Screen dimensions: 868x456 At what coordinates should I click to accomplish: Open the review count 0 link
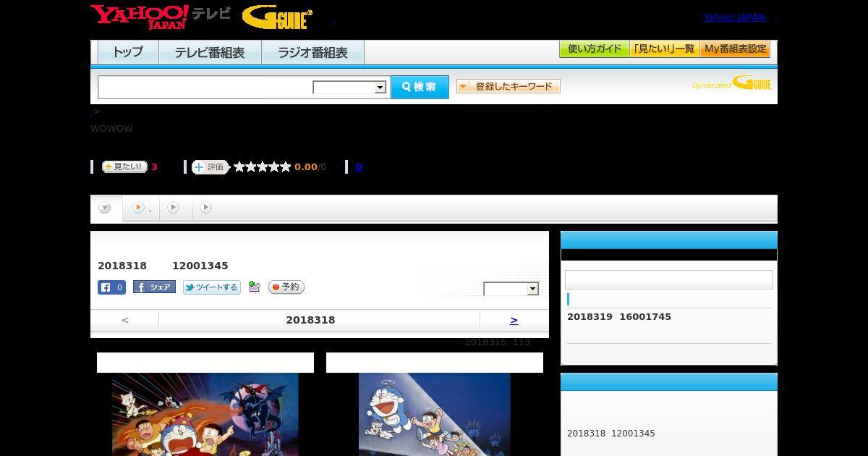pyautogui.click(x=359, y=167)
